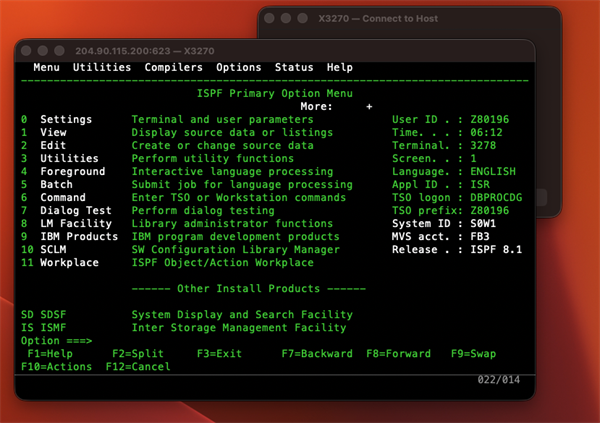Select option 7 Dialog Test
600x423 pixels.
click(x=66, y=211)
